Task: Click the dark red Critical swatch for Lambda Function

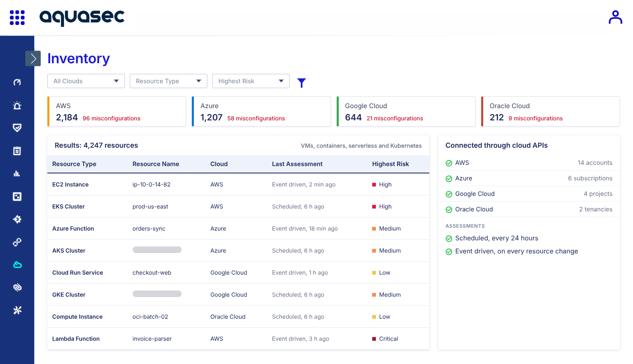Action: pos(374,339)
